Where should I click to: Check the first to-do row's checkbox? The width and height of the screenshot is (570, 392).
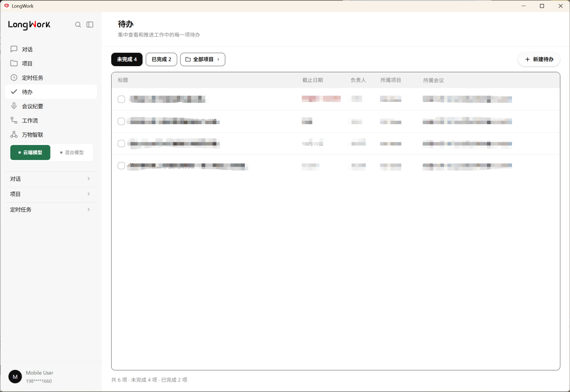click(x=122, y=99)
